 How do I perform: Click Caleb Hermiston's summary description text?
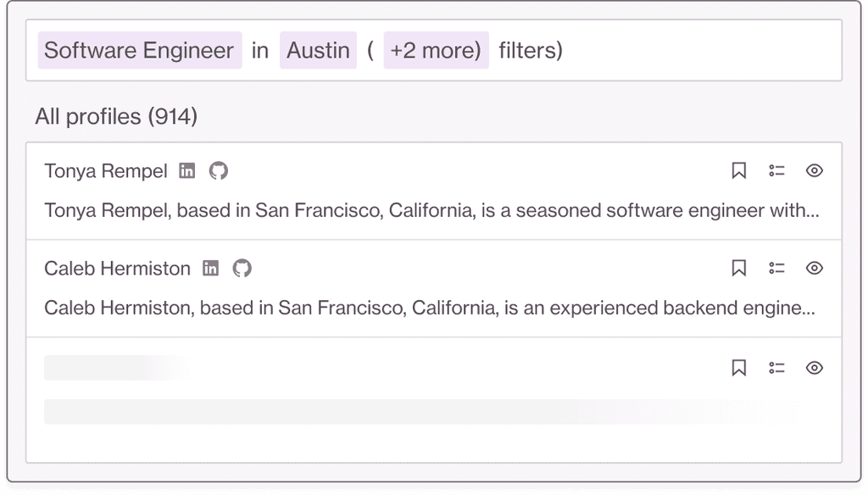click(430, 308)
